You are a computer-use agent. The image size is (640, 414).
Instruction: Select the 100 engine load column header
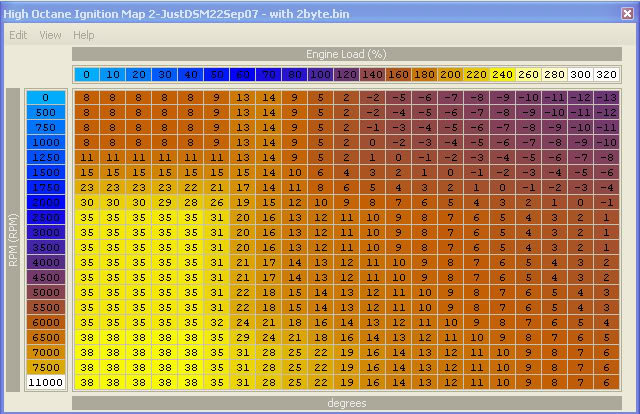320,75
